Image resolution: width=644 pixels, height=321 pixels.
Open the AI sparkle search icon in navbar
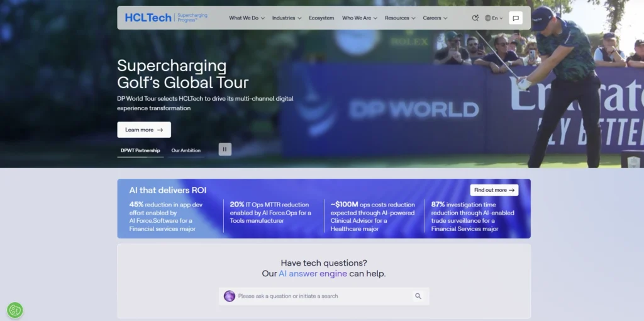(475, 18)
